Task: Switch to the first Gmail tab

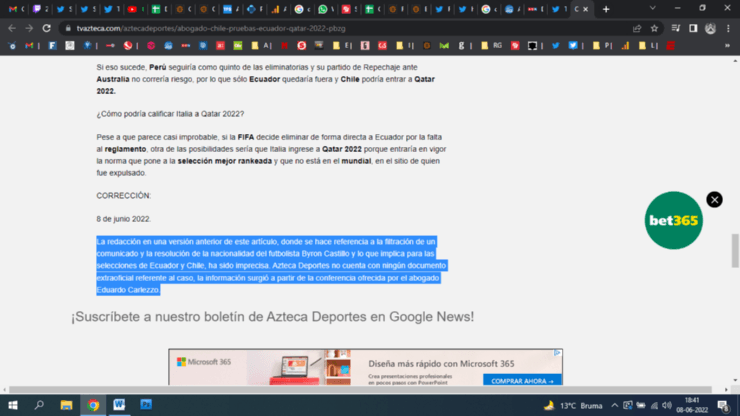Action: click(13, 9)
